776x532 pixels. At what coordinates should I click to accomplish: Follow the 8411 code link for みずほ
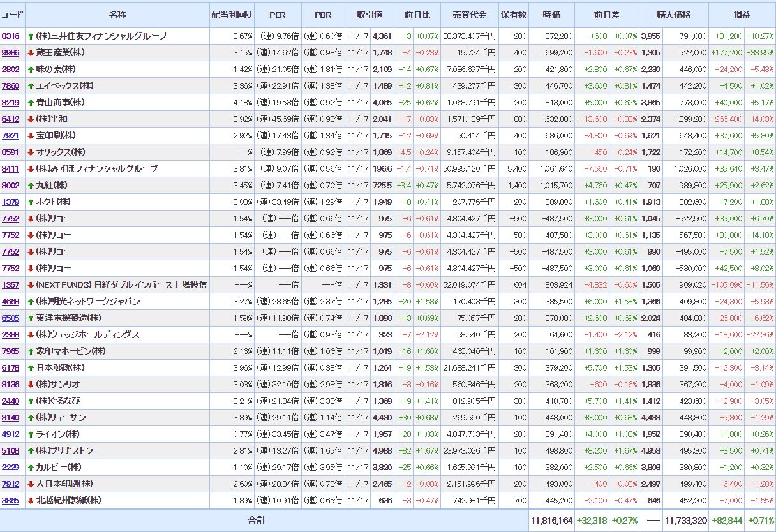click(11, 169)
